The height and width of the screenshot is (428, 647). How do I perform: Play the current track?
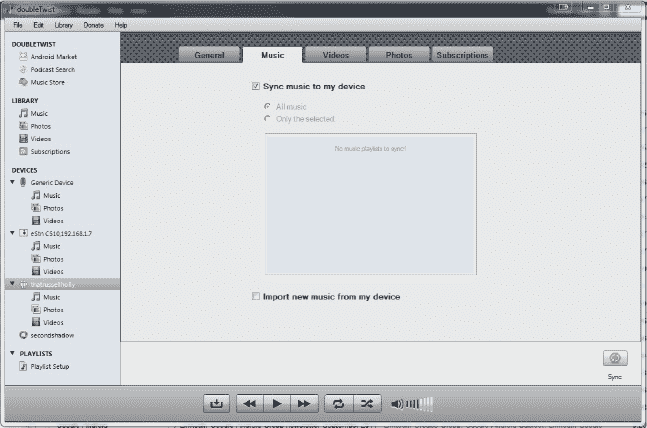277,403
